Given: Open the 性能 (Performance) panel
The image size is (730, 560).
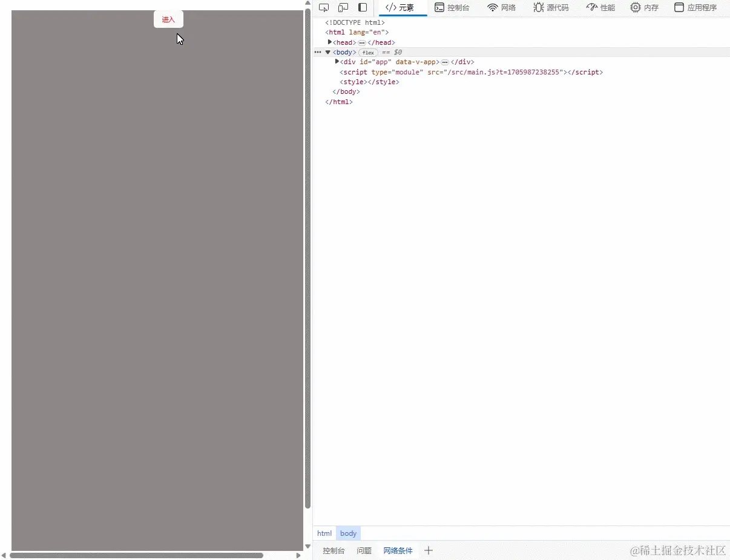Looking at the screenshot, I should coord(600,8).
